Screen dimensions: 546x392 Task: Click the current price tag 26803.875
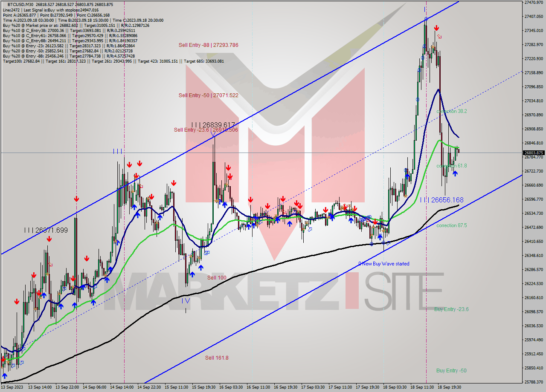point(533,153)
